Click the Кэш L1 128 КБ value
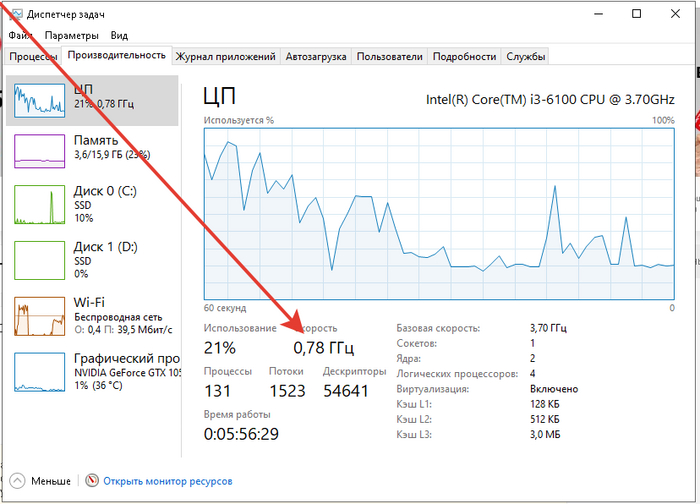The height and width of the screenshot is (504, 700). 545,404
